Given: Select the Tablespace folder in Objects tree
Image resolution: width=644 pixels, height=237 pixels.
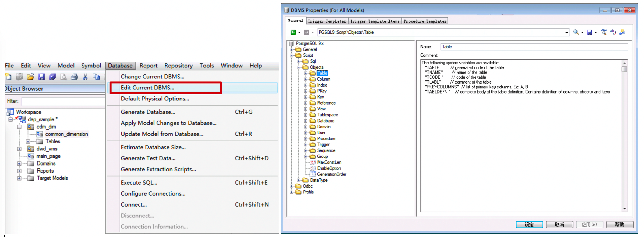Looking at the screenshot, I should 327,115.
